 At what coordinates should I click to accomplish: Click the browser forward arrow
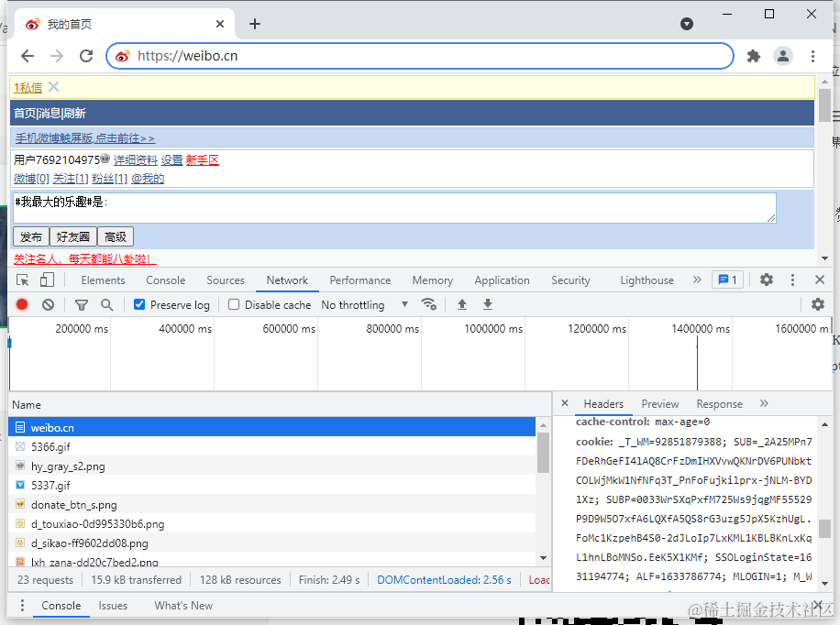click(x=57, y=56)
